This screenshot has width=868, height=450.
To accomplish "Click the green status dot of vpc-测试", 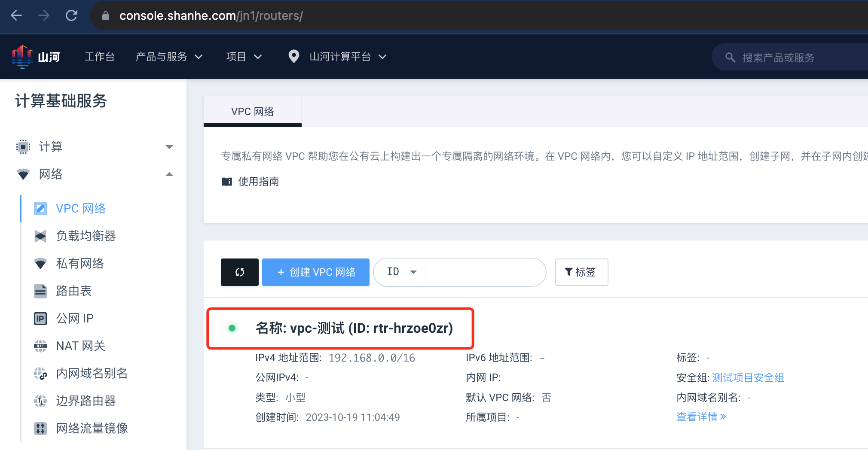I will pyautogui.click(x=232, y=328).
